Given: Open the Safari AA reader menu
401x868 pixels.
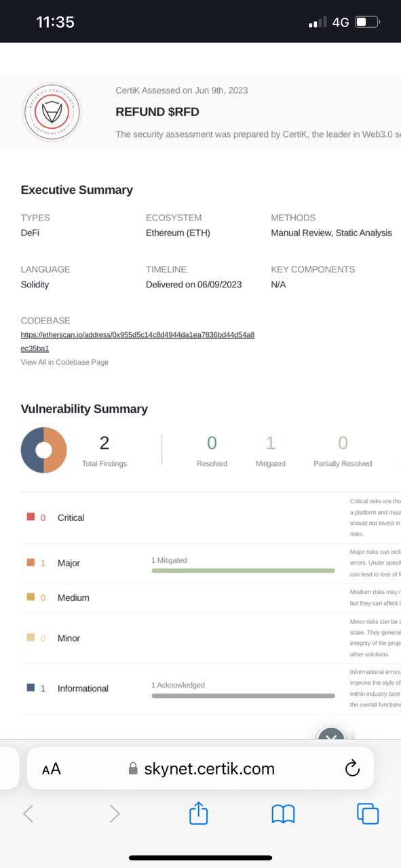Looking at the screenshot, I should (x=51, y=768).
